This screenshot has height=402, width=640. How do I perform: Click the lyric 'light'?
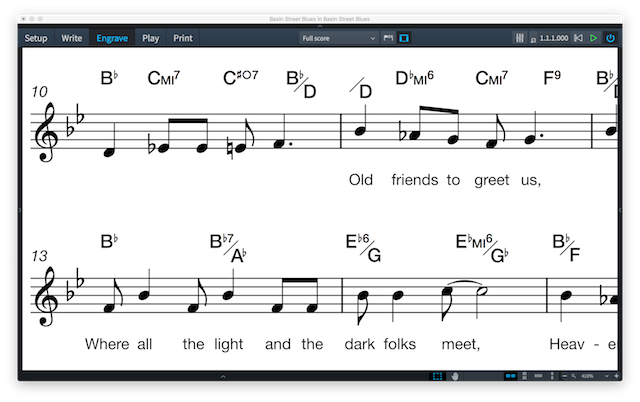(229, 345)
